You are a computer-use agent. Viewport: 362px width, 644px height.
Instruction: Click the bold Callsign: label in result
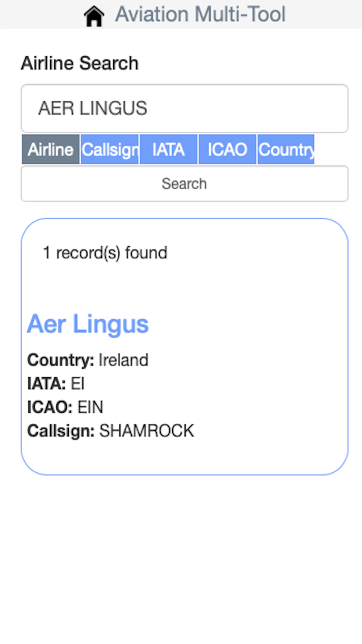tap(61, 431)
